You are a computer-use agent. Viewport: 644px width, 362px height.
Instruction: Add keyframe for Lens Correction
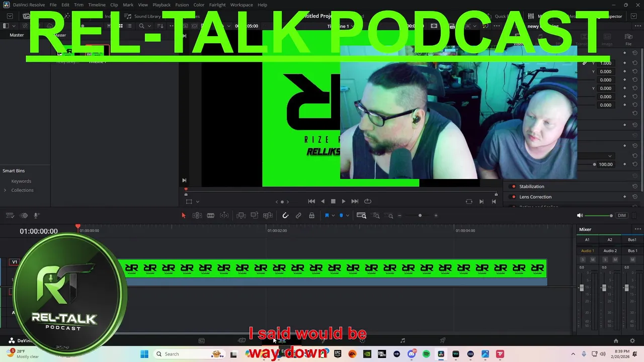(x=625, y=197)
